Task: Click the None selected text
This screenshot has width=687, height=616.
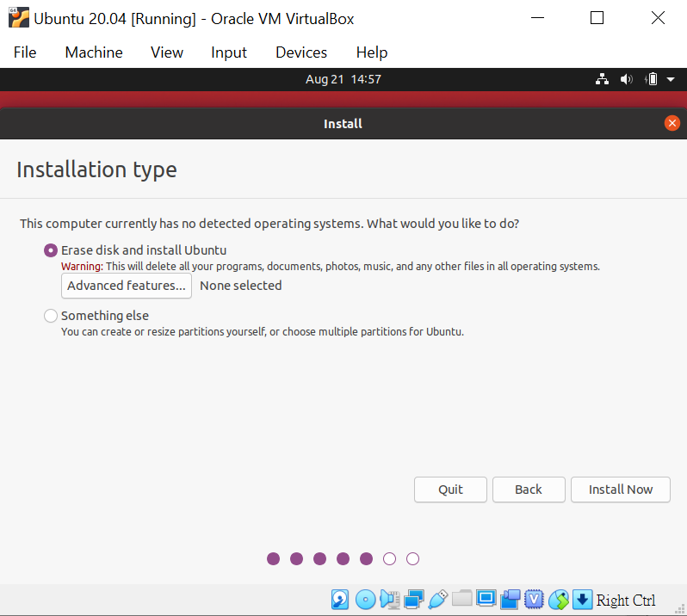Action: pyautogui.click(x=240, y=286)
